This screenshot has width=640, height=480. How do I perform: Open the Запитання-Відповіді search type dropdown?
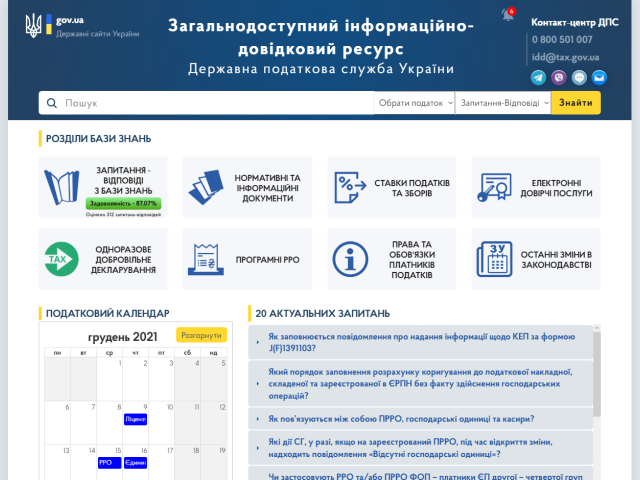(502, 103)
